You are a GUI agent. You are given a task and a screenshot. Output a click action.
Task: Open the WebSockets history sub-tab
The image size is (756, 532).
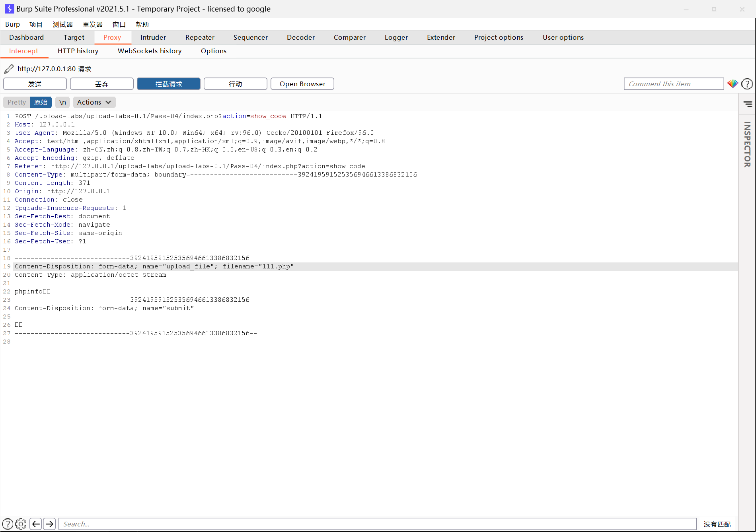150,51
